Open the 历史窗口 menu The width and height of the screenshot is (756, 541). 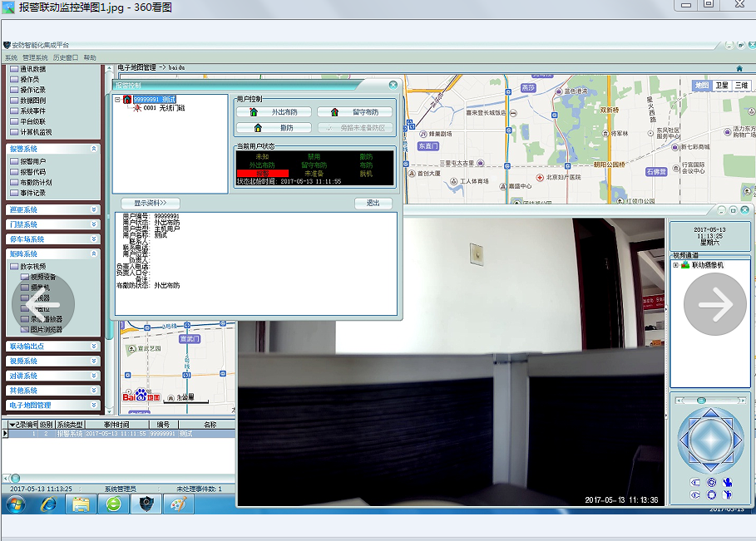click(x=66, y=58)
